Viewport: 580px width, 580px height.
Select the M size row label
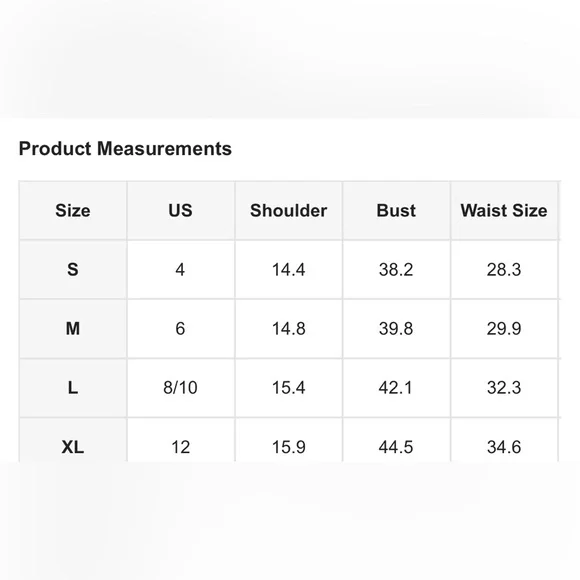(x=73, y=328)
